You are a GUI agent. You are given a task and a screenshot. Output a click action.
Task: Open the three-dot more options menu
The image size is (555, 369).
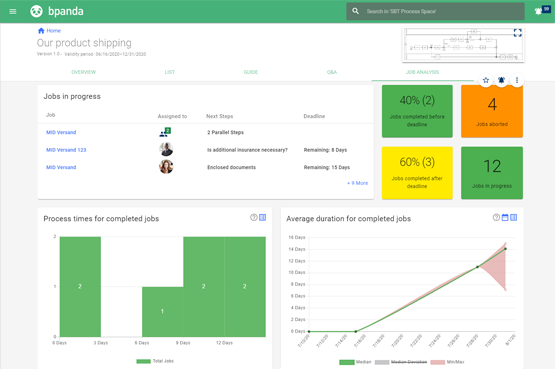coord(517,80)
